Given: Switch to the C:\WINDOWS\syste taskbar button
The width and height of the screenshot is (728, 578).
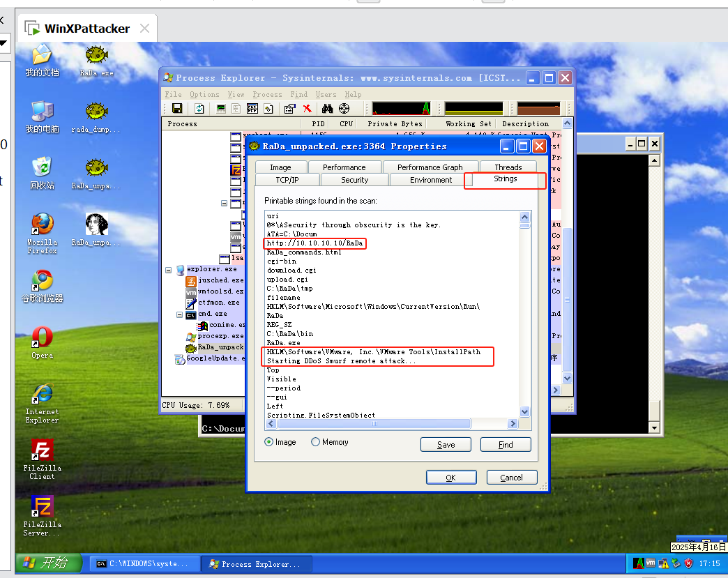Looking at the screenshot, I should pyautogui.click(x=144, y=563).
